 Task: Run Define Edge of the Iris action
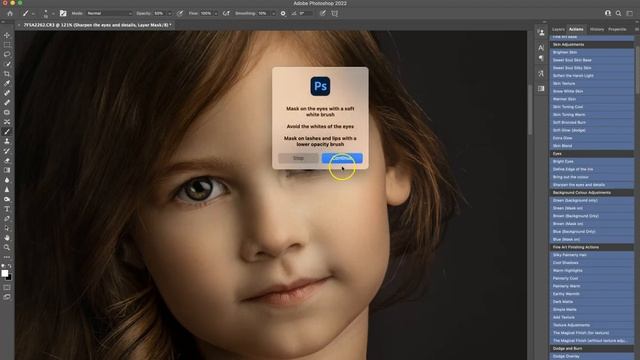[x=591, y=169]
